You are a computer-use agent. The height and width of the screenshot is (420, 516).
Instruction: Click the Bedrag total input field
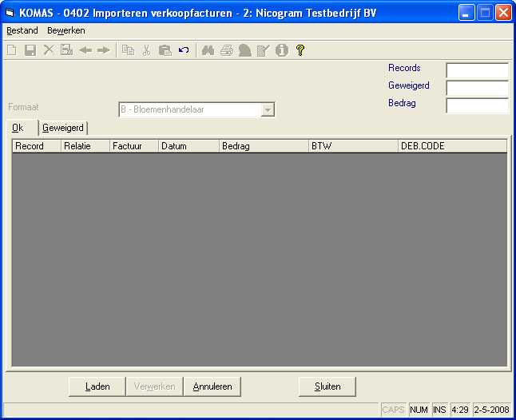[x=478, y=105]
